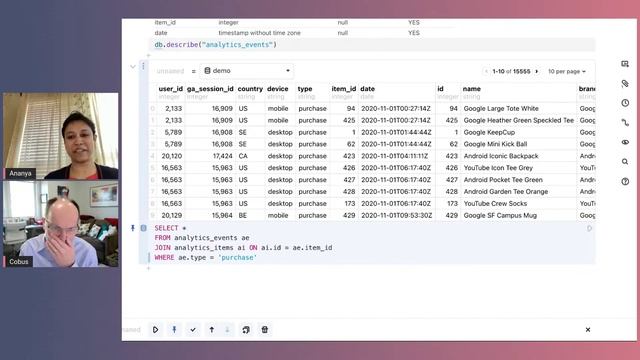Select cell 'YouTube Icon Tee Grey'

[498, 168]
